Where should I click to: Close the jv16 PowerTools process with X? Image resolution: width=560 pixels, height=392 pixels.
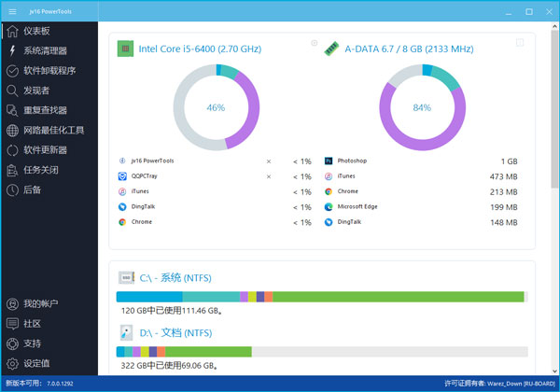pyautogui.click(x=269, y=161)
